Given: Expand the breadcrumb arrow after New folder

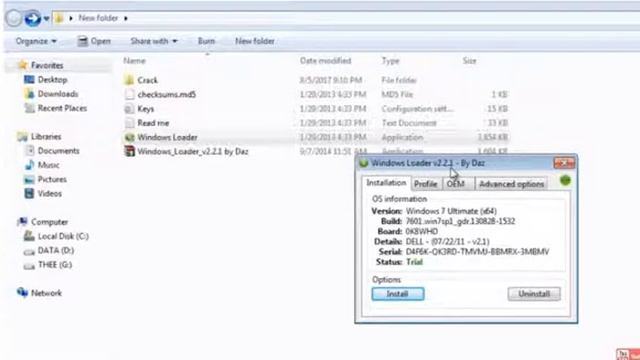Looking at the screenshot, I should click(x=126, y=18).
